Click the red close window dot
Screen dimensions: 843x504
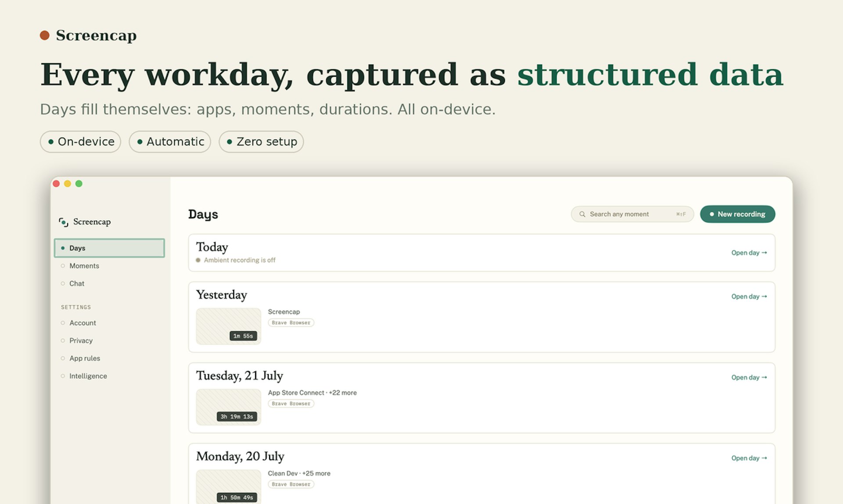[56, 183]
